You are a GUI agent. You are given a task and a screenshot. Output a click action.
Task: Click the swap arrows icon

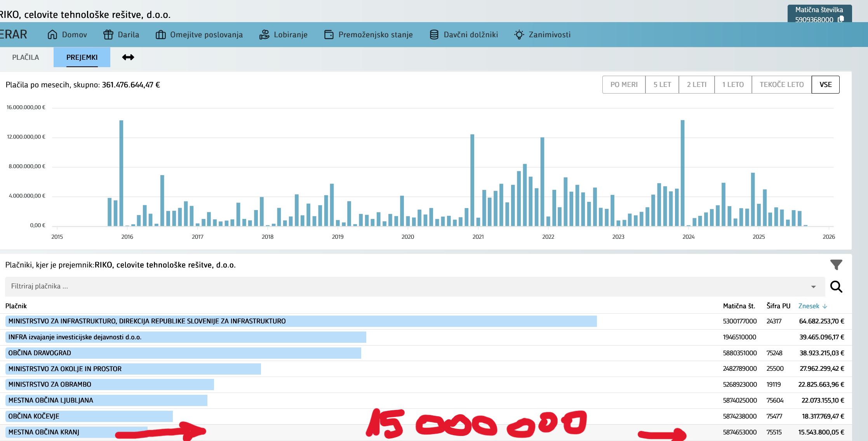tap(128, 57)
